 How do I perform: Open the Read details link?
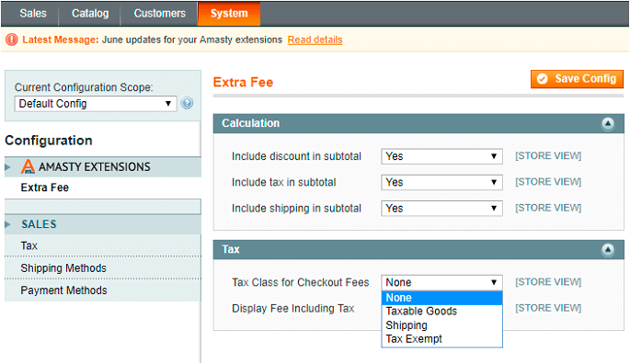point(315,40)
